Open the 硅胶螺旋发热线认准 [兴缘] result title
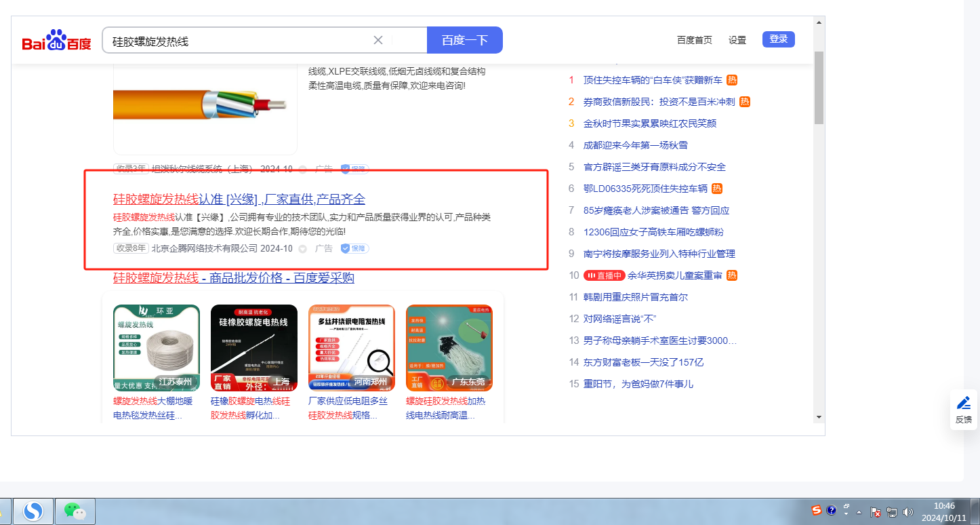The height and width of the screenshot is (525, 980). (x=239, y=199)
